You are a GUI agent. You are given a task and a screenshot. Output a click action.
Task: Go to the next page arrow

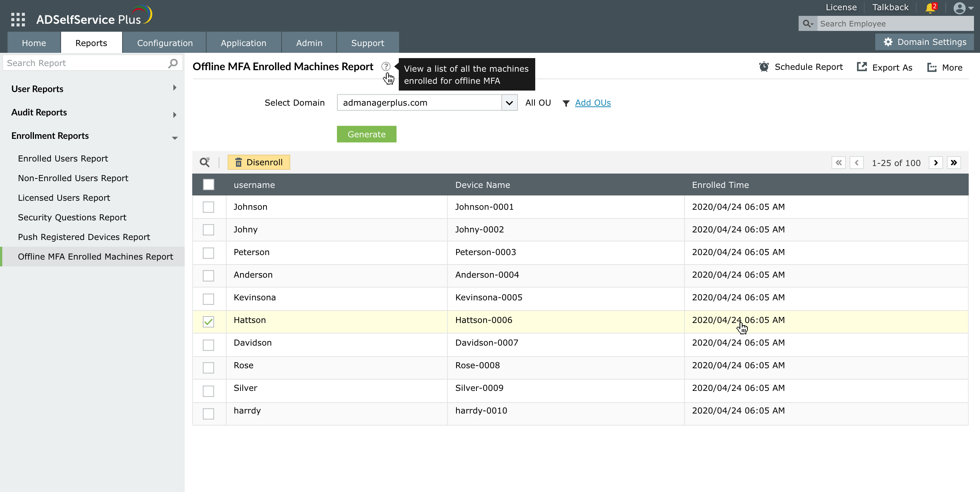[936, 163]
